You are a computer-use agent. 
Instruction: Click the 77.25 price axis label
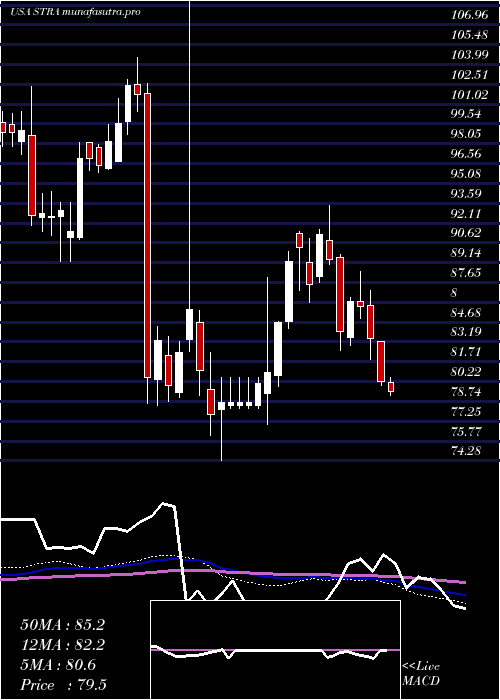[466, 411]
